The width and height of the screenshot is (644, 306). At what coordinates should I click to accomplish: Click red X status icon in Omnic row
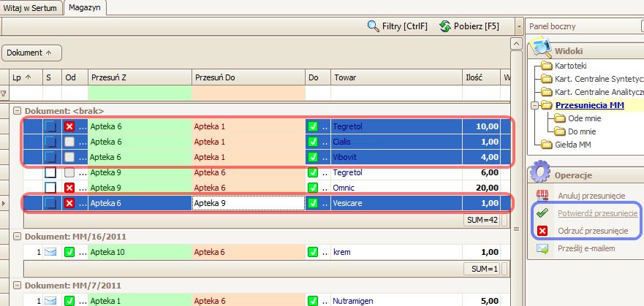click(x=69, y=188)
